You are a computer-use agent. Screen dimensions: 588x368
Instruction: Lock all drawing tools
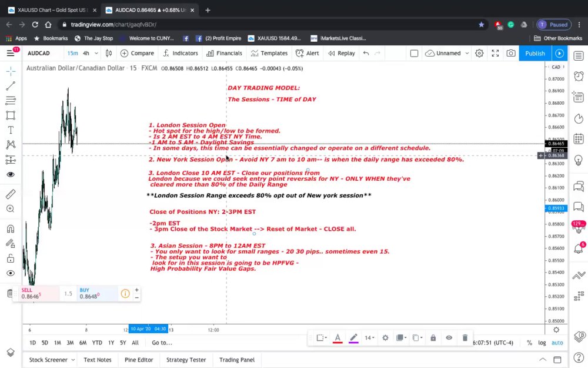click(11, 258)
